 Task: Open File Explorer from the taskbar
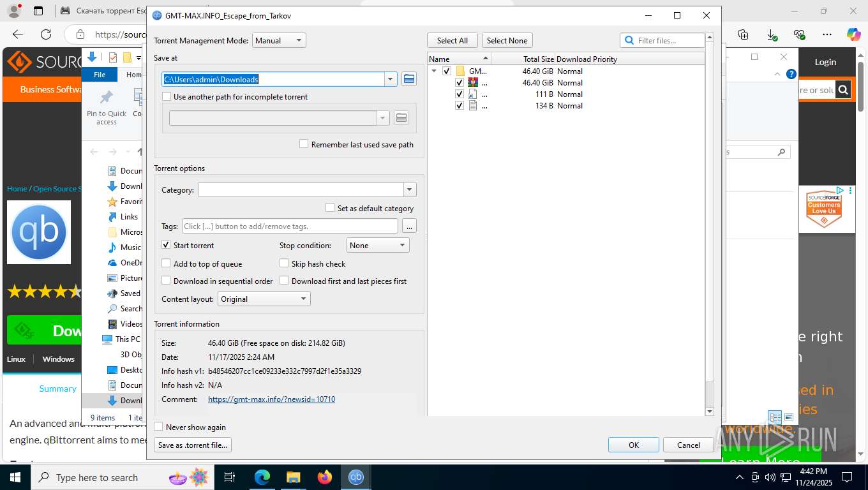293,477
